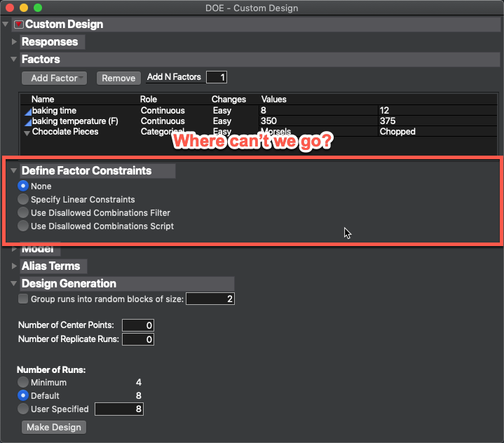Click the Changes column header

point(229,100)
